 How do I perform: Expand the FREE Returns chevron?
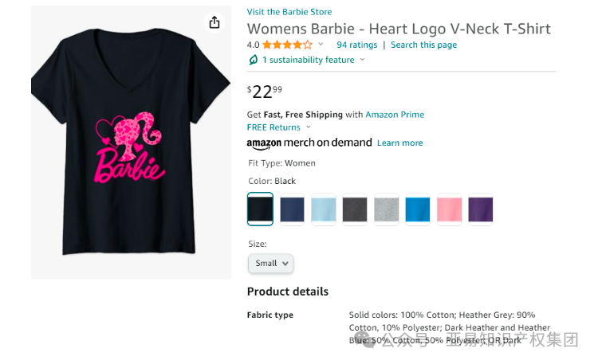click(309, 127)
